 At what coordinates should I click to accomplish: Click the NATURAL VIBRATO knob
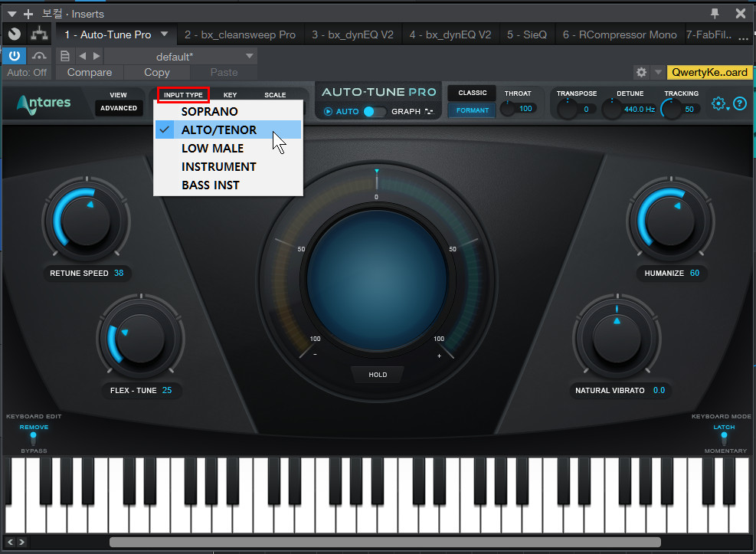pos(617,338)
